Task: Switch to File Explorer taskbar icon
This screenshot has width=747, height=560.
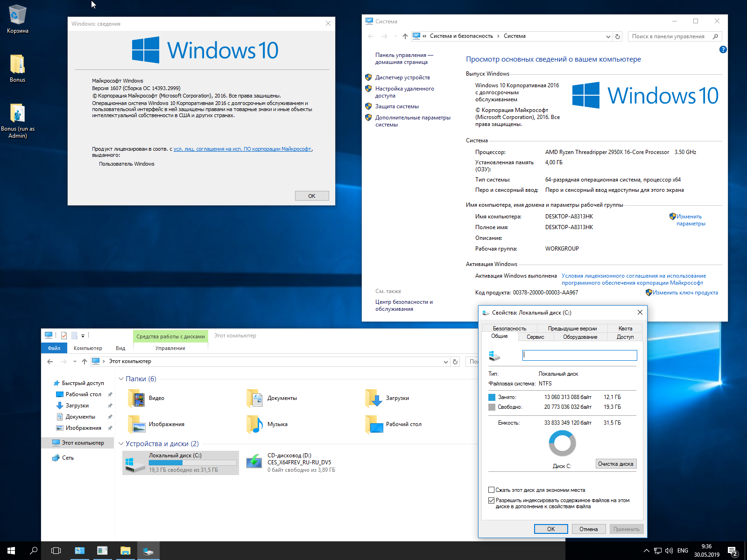Action: [125, 551]
